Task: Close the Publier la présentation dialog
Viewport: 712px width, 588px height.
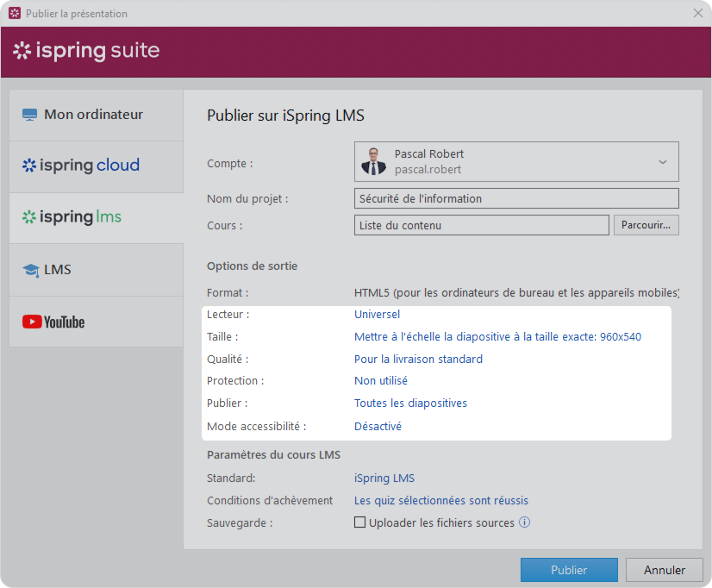Action: coord(698,13)
